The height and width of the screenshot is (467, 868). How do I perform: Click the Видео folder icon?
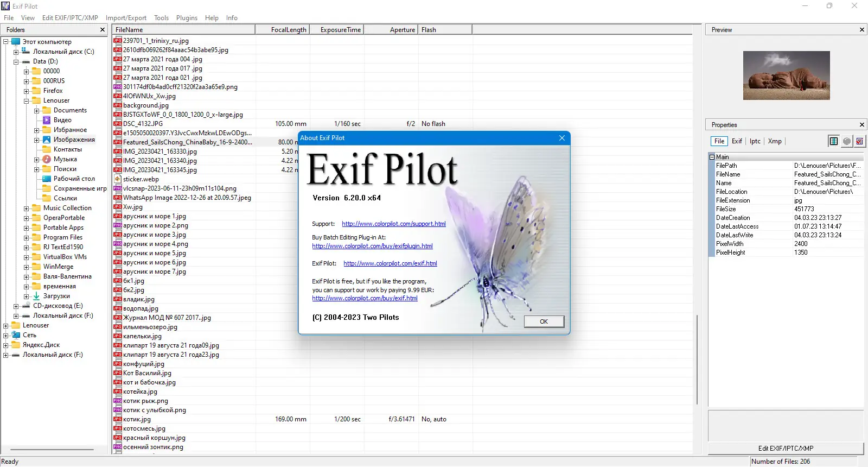point(47,120)
